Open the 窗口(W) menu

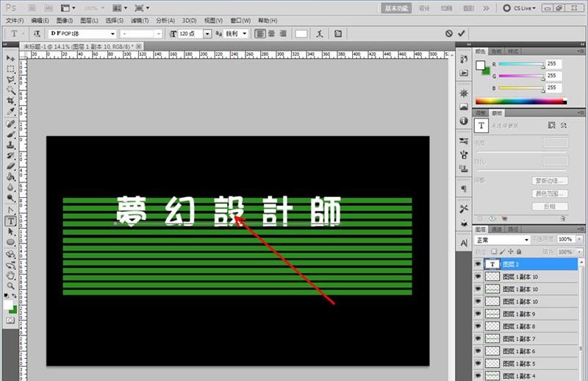tap(240, 21)
